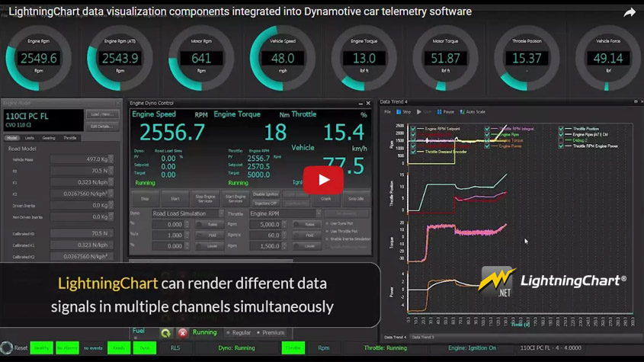The height and width of the screenshot is (362, 644).
Task: Click the Reset circular icon in status bar
Action: (x=7, y=348)
